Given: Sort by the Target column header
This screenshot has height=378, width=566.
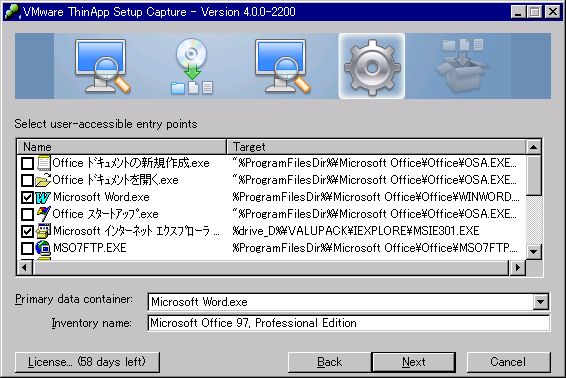Looking at the screenshot, I should 376,147.
